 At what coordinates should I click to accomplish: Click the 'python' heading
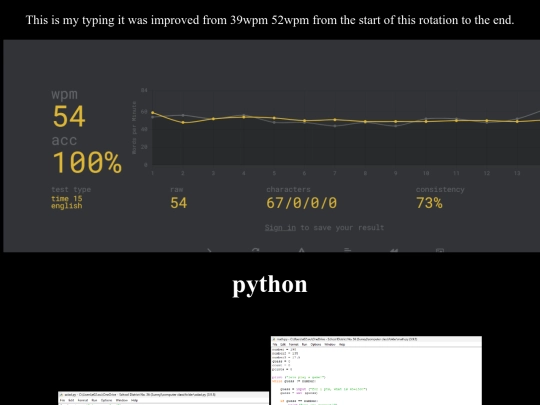tap(270, 285)
